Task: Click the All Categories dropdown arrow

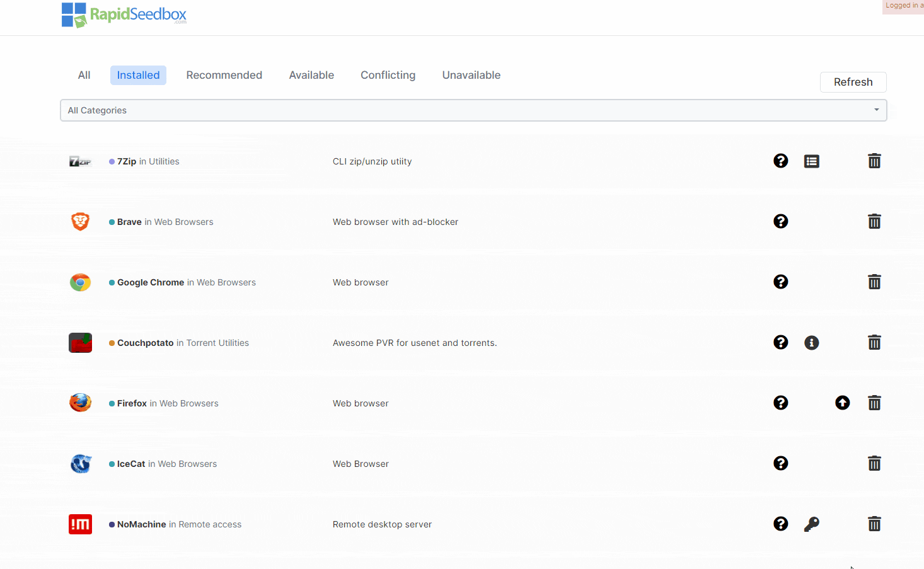Action: (x=876, y=110)
